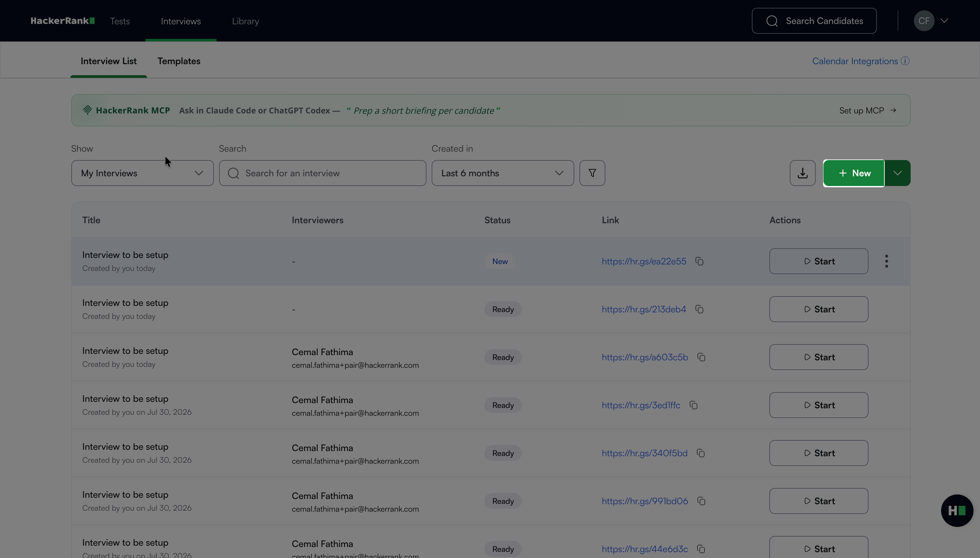Open the Calendar Integrations link
Image resolution: width=980 pixels, height=558 pixels.
click(855, 61)
